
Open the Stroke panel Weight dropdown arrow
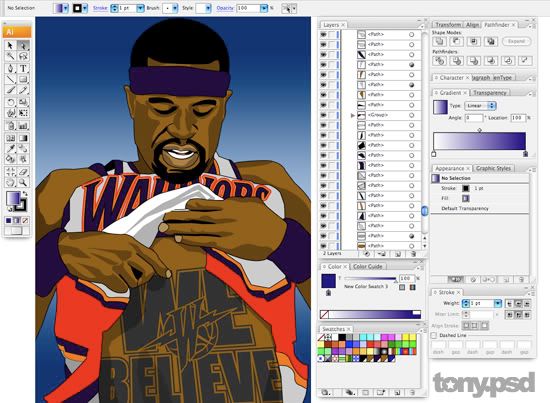[497, 303]
